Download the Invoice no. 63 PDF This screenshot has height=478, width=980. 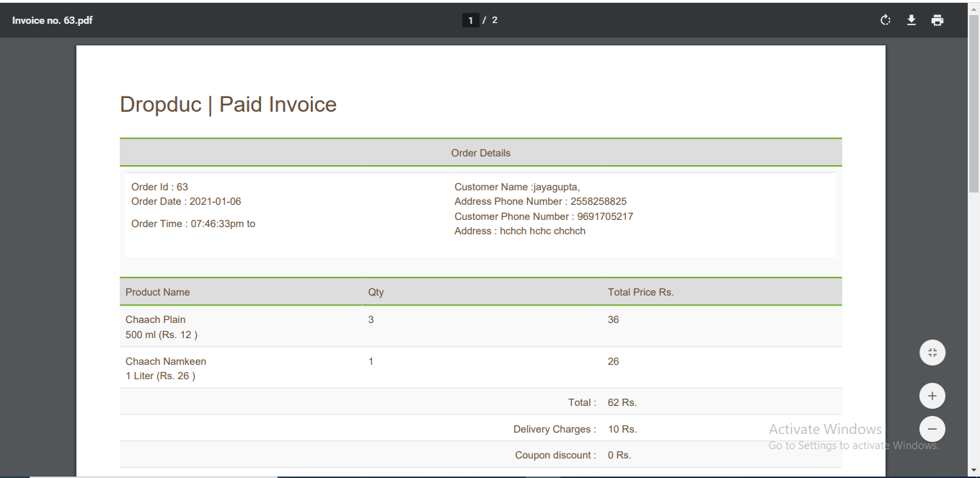pos(911,20)
